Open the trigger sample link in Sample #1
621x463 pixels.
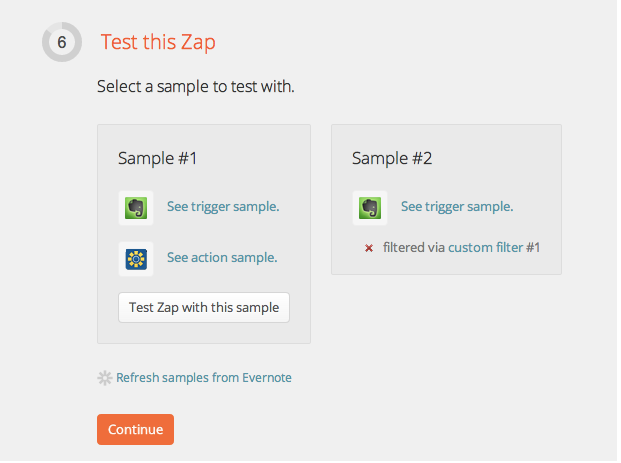pyautogui.click(x=223, y=207)
